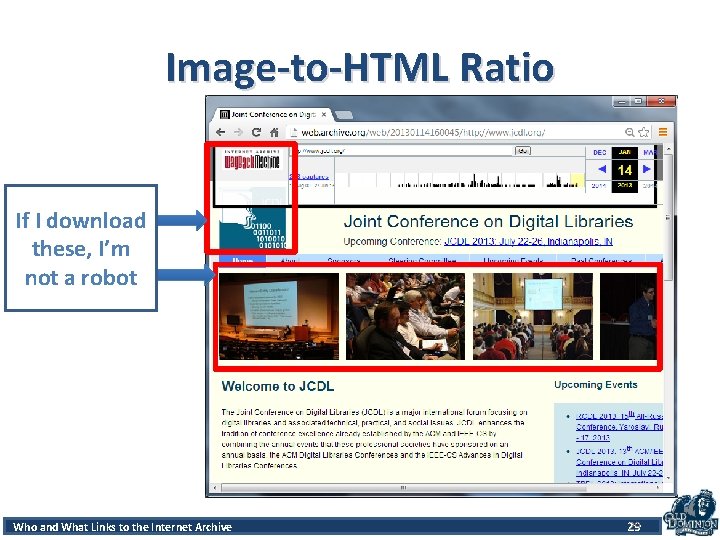Screen dimensions: 720x540
Task: Select DEC month in Wayback toolbar
Action: click(600, 152)
